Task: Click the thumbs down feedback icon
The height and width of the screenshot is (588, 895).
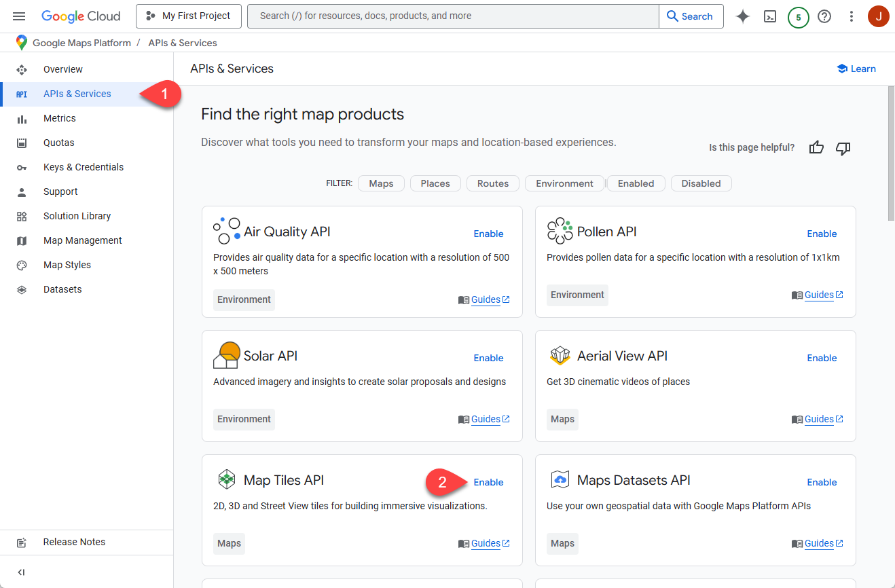Action: click(843, 148)
